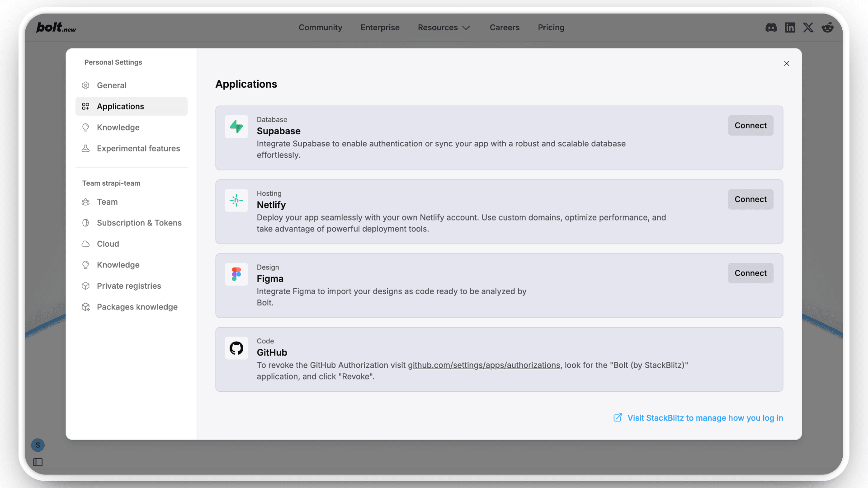Open the Packages knowledge section
Image resolution: width=868 pixels, height=488 pixels.
[x=131, y=307]
